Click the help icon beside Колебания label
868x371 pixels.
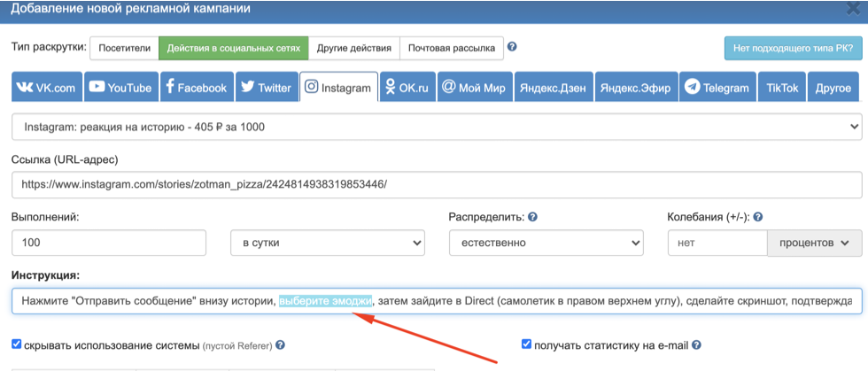[758, 217]
